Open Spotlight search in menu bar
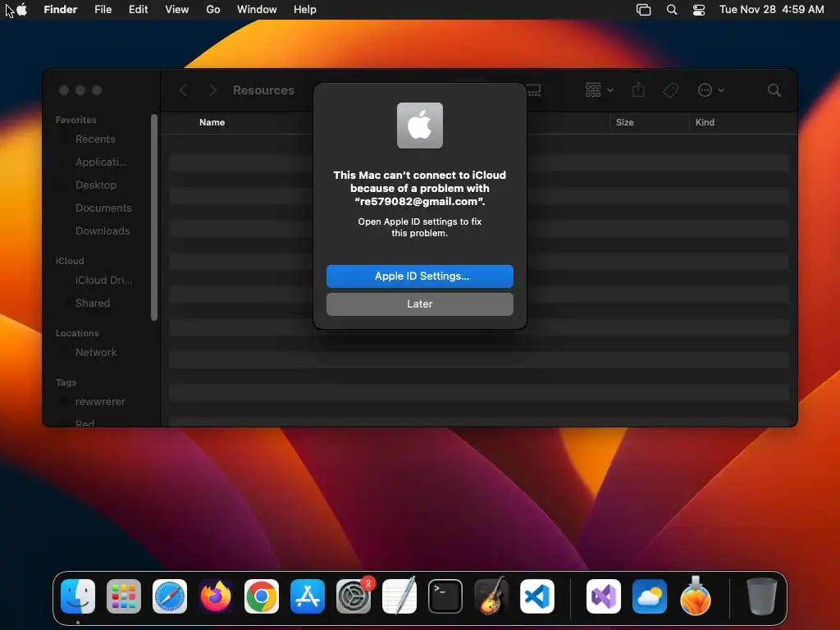 coord(672,10)
